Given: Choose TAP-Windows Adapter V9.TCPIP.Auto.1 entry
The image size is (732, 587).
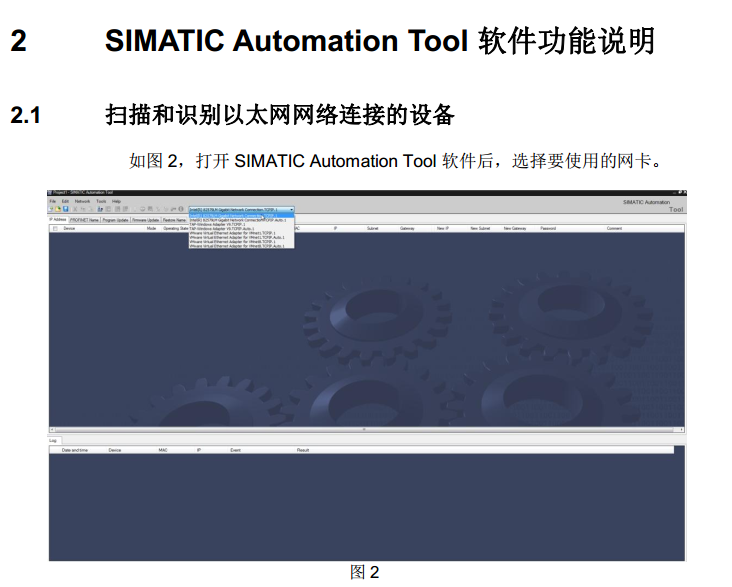Looking at the screenshot, I should [x=241, y=229].
